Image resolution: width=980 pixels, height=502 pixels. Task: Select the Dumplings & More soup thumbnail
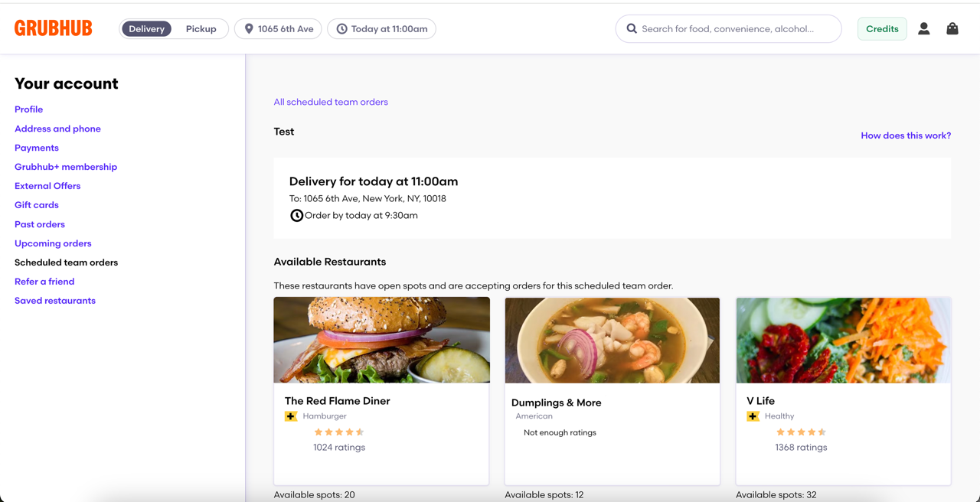click(612, 341)
